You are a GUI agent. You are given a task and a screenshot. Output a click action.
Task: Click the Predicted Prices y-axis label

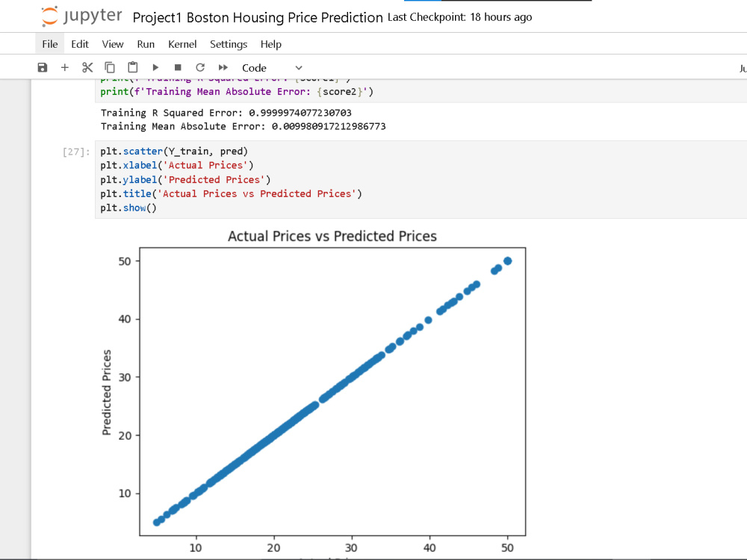107,393
